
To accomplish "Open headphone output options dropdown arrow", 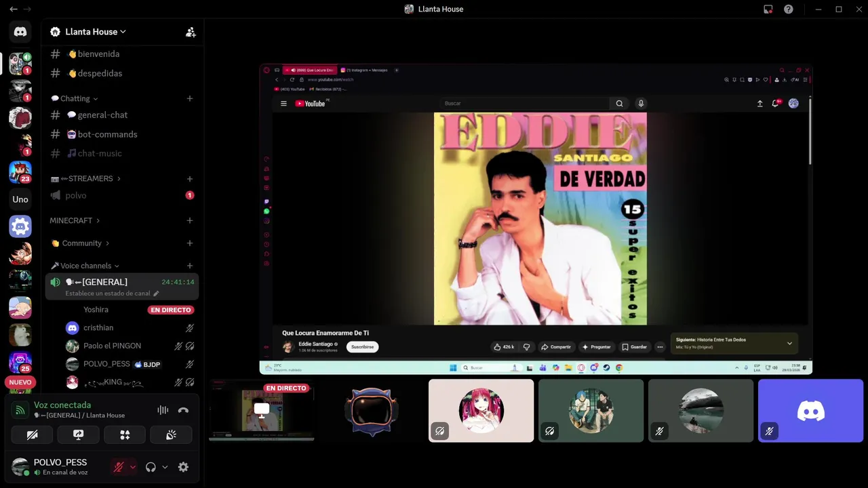I will pos(165,467).
